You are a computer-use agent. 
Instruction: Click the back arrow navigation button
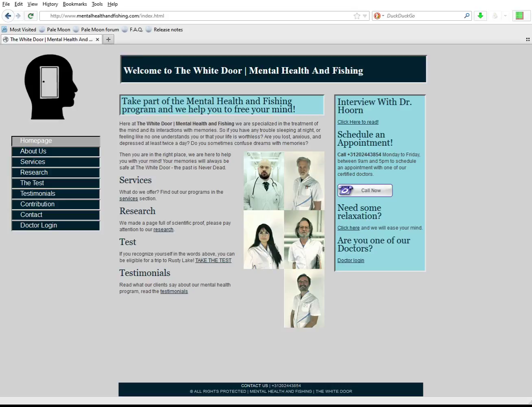pos(8,16)
